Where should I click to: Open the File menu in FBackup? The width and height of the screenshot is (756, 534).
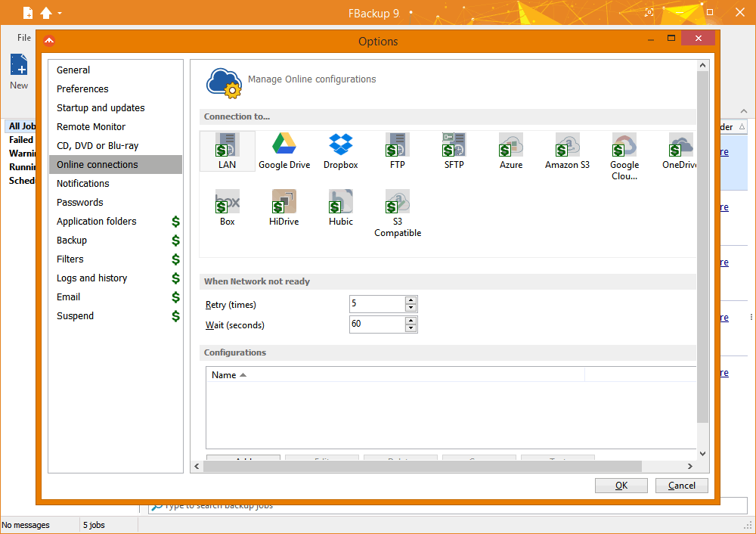click(23, 38)
